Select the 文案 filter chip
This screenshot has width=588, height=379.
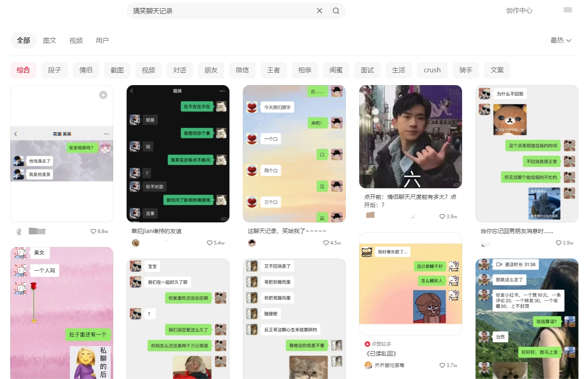pos(497,70)
